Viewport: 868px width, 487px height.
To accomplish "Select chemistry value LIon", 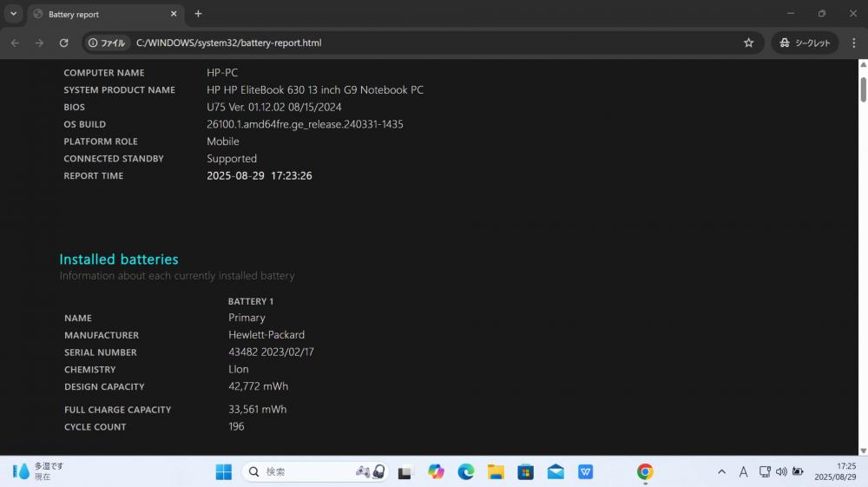I will click(x=238, y=369).
